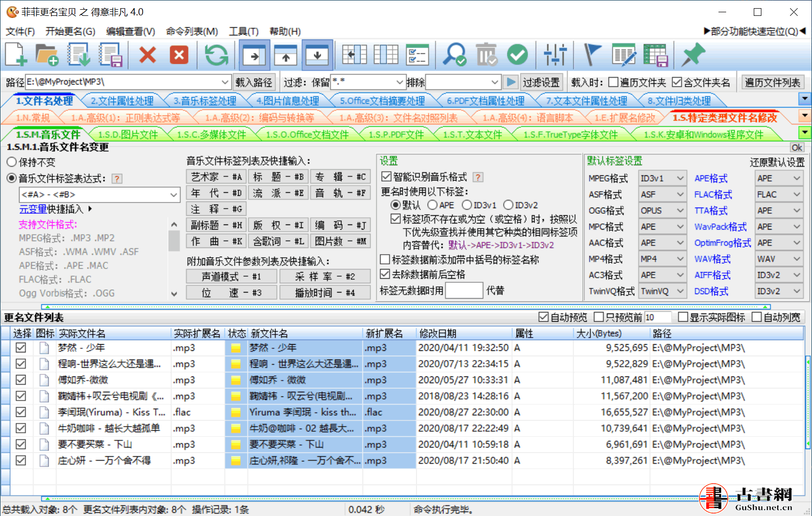Switch to the 1.S.D.图片文件 tab
Screen dimensions: 812x516
pos(128,135)
